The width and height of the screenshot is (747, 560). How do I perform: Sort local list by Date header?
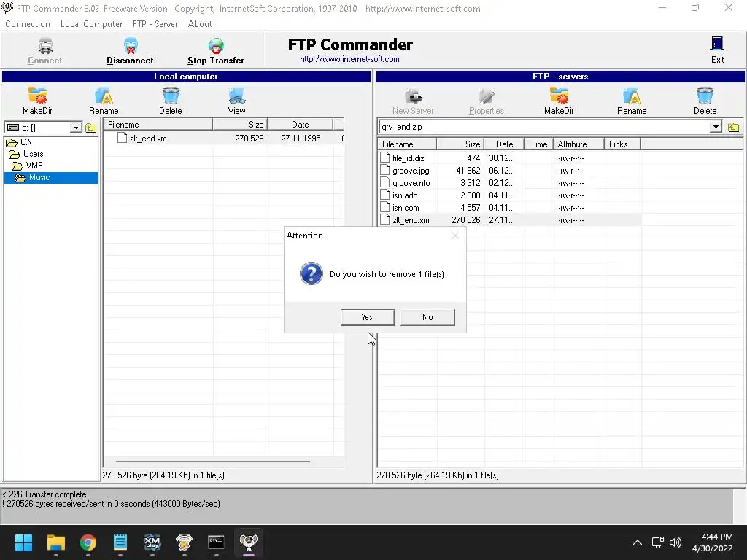click(x=300, y=124)
